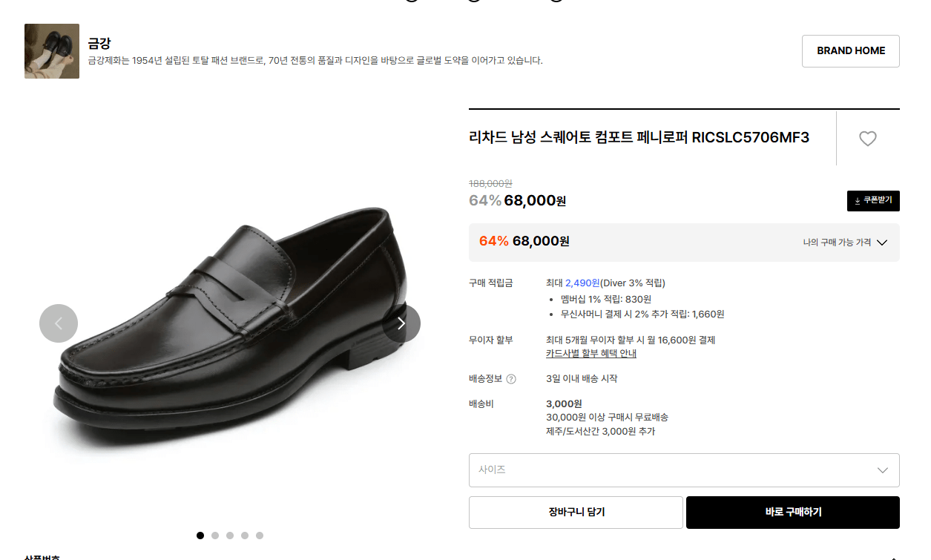The width and height of the screenshot is (931, 560).
Task: Click the 금강 brand logo thumbnail
Action: point(51,50)
